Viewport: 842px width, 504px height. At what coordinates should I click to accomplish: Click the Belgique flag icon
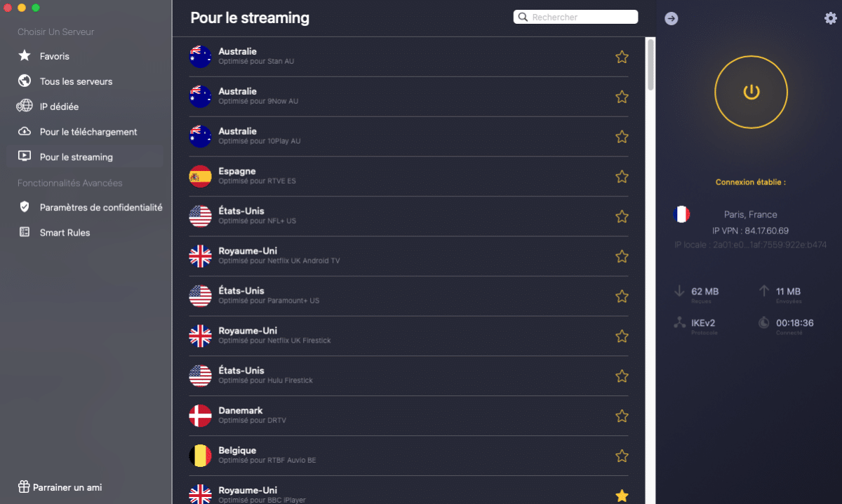pos(200,456)
